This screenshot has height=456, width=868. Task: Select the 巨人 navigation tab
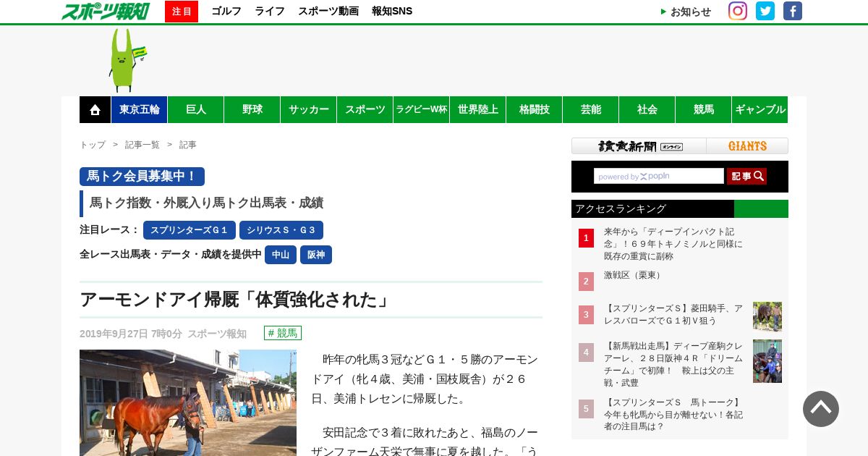pos(196,110)
